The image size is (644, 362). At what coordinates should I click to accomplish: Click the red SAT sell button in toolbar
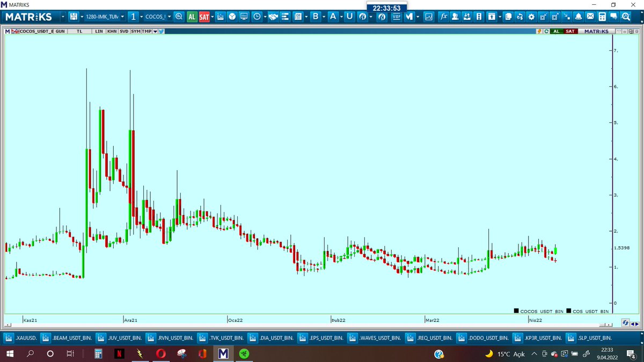pyautogui.click(x=204, y=17)
